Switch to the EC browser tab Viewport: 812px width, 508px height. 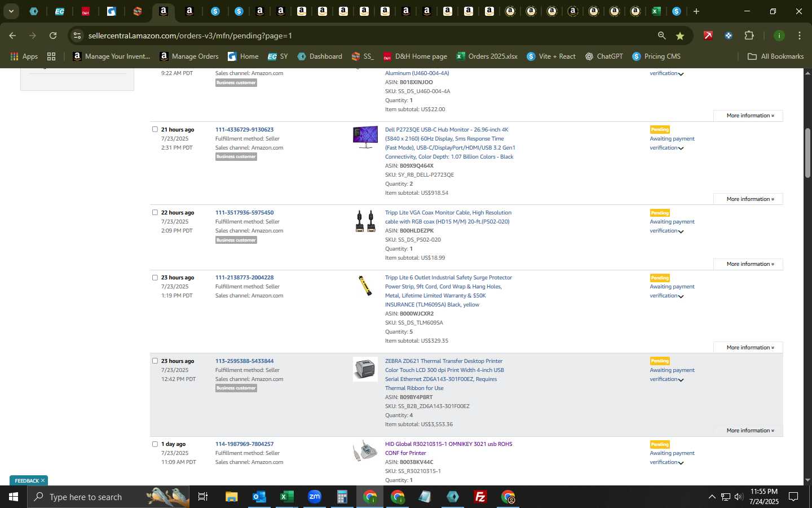pos(59,11)
